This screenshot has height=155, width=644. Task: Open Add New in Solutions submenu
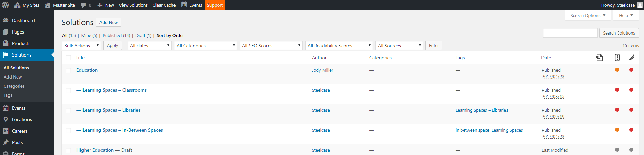[x=13, y=77]
